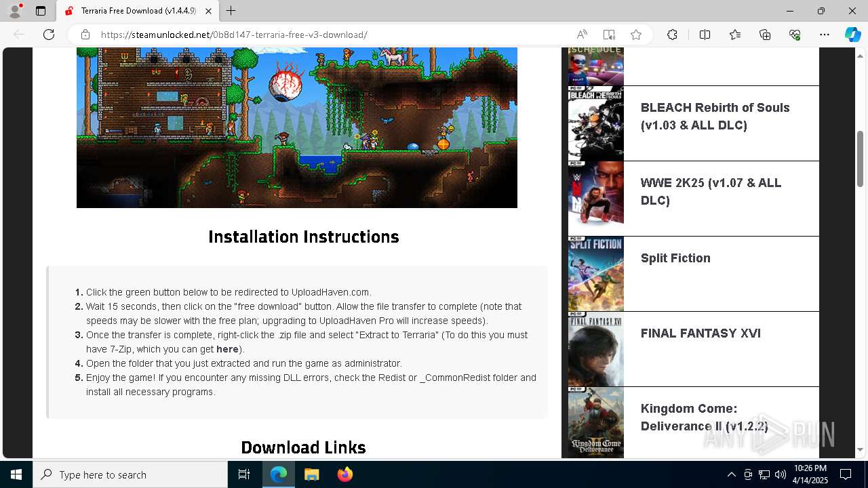Click the WWE 2K25 cover thumbnail

tap(596, 199)
